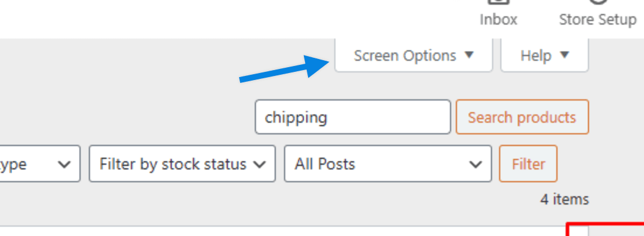Select the Inbox text label
Viewport: 644px width, 236px height.
[x=498, y=19]
